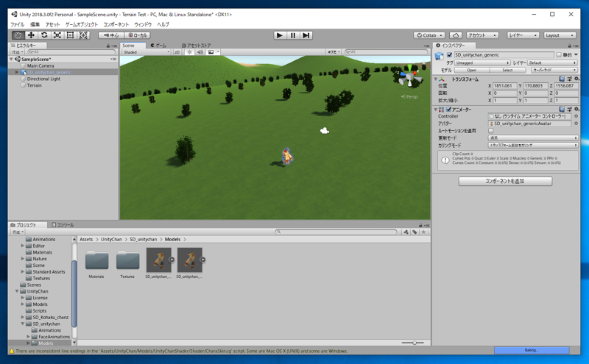Click Project search by label icon
This screenshot has height=364, width=589.
click(415, 232)
